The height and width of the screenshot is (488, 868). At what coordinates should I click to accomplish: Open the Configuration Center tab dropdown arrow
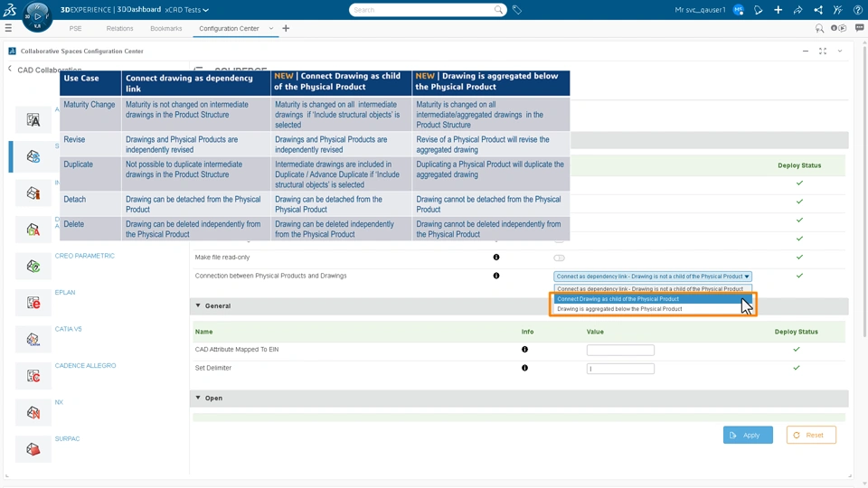pyautogui.click(x=271, y=28)
